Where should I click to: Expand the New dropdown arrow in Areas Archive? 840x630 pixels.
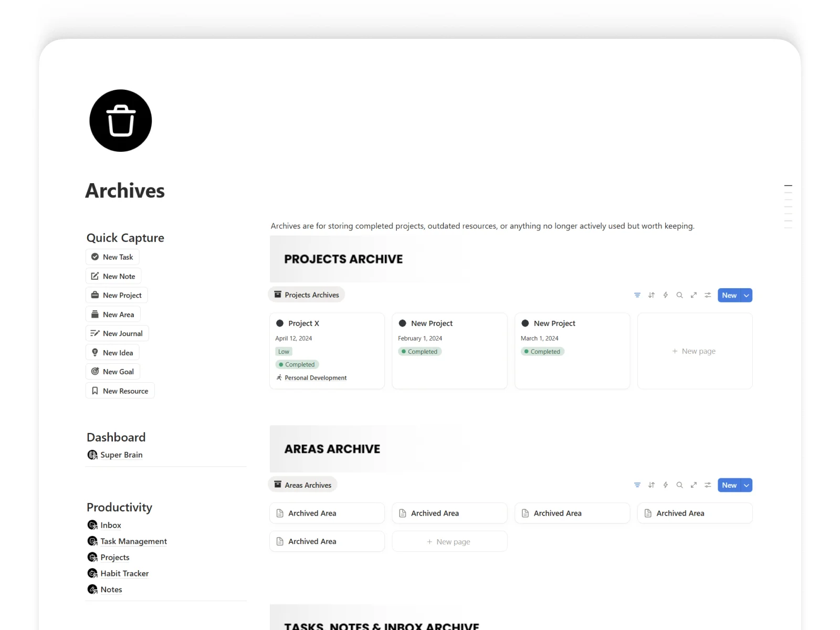point(746,485)
